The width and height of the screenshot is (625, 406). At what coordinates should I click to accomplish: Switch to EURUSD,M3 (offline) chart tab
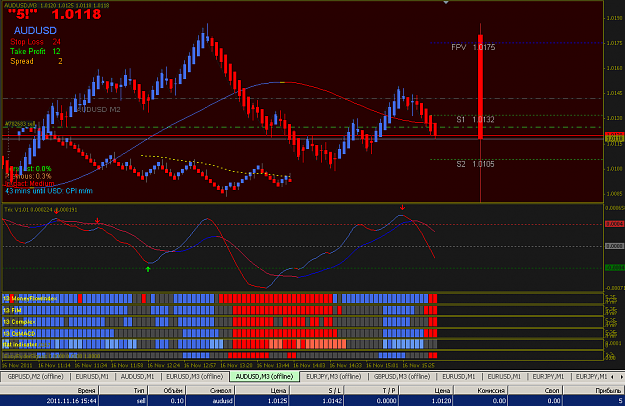[x=195, y=376]
